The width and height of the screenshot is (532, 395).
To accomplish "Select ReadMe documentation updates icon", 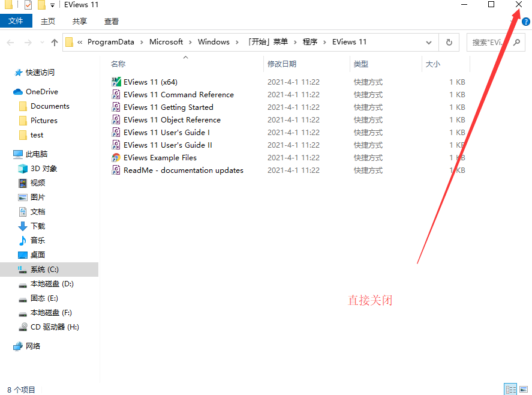I will coord(116,170).
